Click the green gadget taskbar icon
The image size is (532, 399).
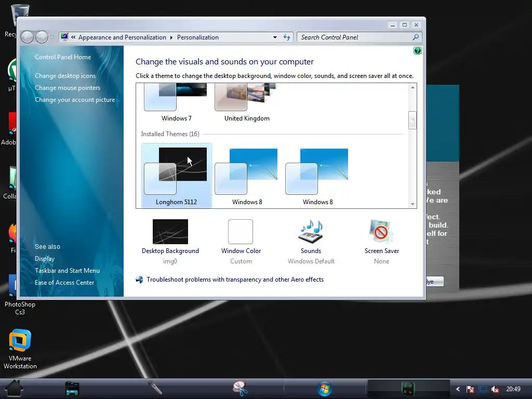(408, 389)
